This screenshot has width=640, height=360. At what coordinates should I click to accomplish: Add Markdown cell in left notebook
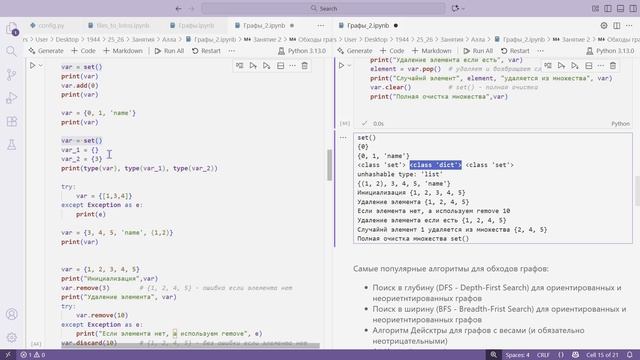(123, 51)
